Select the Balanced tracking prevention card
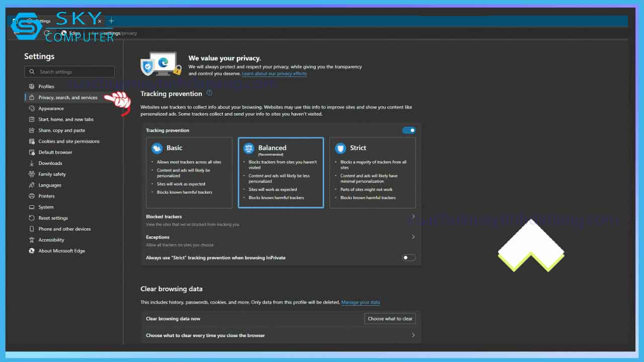644x362 pixels. click(281, 172)
